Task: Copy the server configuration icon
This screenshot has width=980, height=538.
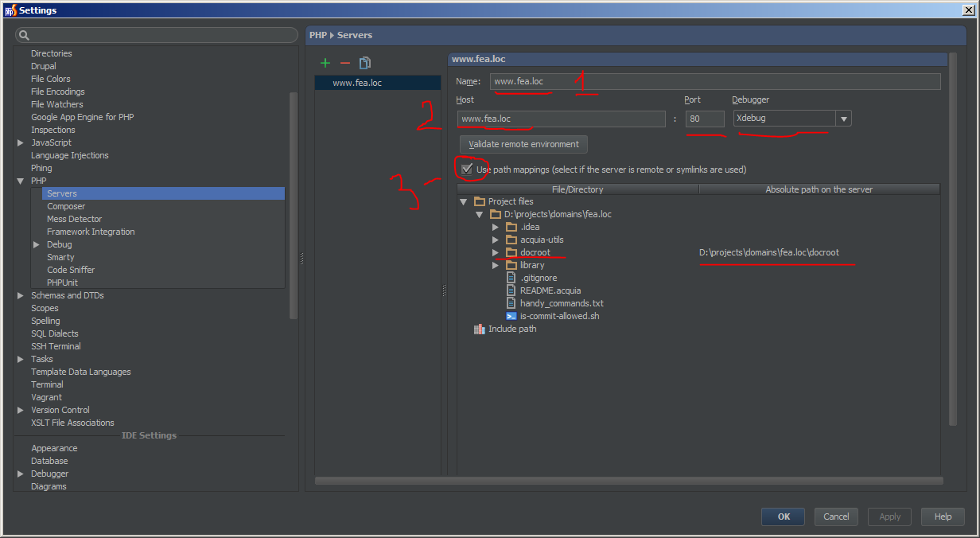Action: 365,63
